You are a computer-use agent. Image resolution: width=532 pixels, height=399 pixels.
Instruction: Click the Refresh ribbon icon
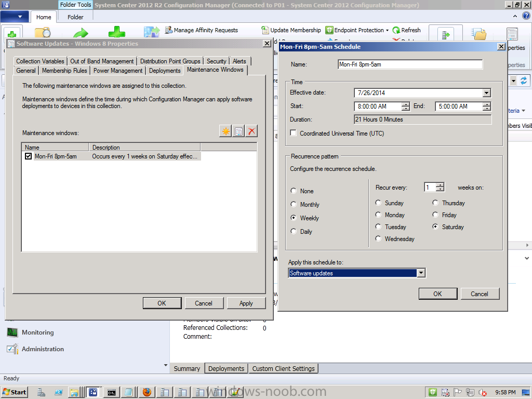click(396, 30)
